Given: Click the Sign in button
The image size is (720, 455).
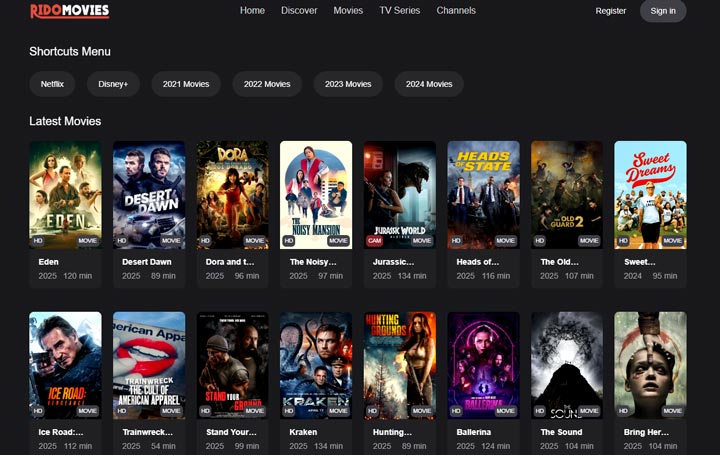Looking at the screenshot, I should [x=663, y=11].
